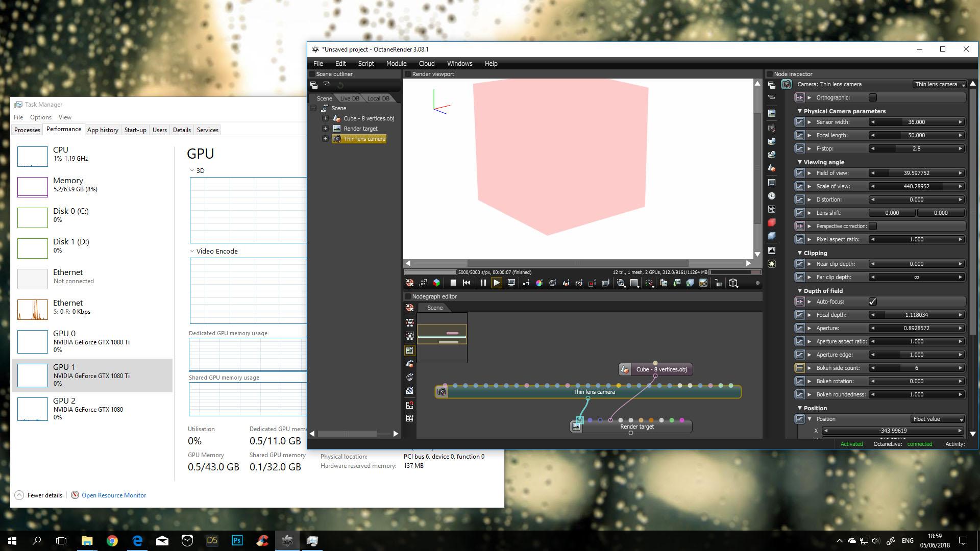The image size is (980, 551).
Task: Pause the render in the viewport toolbar
Action: coord(483,283)
